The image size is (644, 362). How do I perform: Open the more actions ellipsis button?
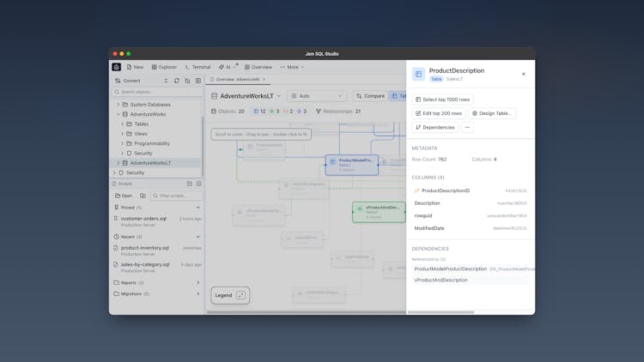click(467, 127)
